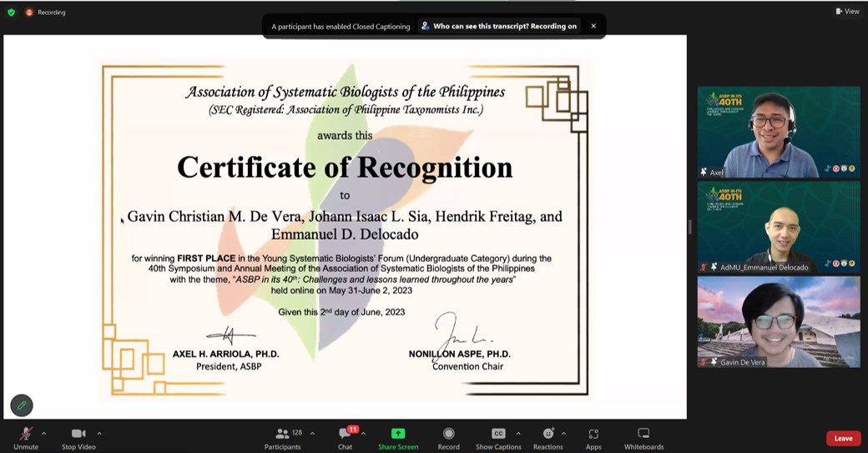
Task: Click the "Certificate of Recognition" heading
Action: 345,168
